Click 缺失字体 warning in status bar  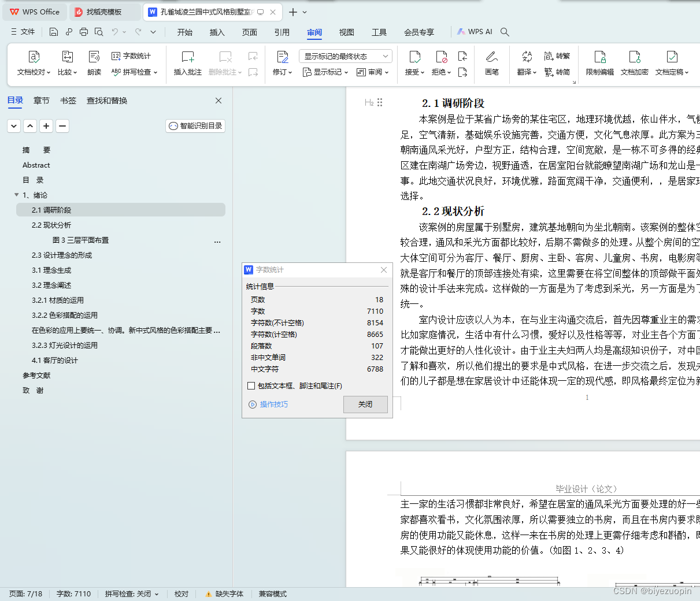tap(224, 593)
